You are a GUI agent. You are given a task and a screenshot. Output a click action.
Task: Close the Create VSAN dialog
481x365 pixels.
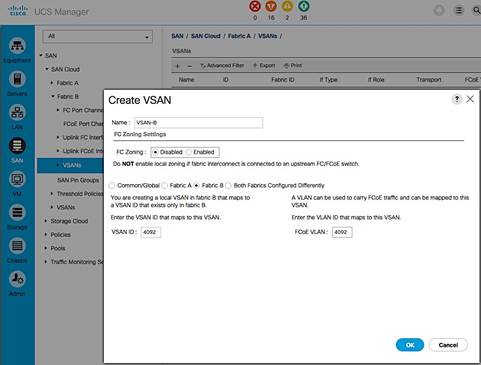pos(470,99)
